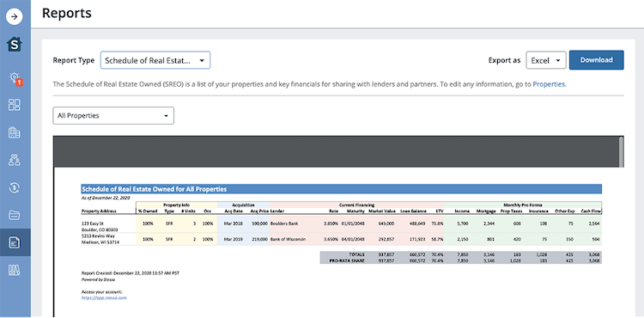Expand the sidebar with the arrow button
Viewport: 644px width, 318px height.
[15, 17]
